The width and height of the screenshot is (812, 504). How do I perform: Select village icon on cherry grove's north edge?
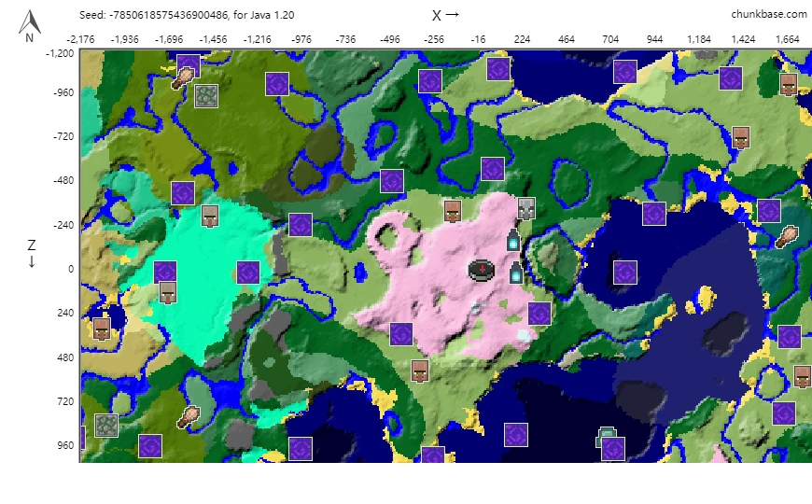tap(453, 211)
